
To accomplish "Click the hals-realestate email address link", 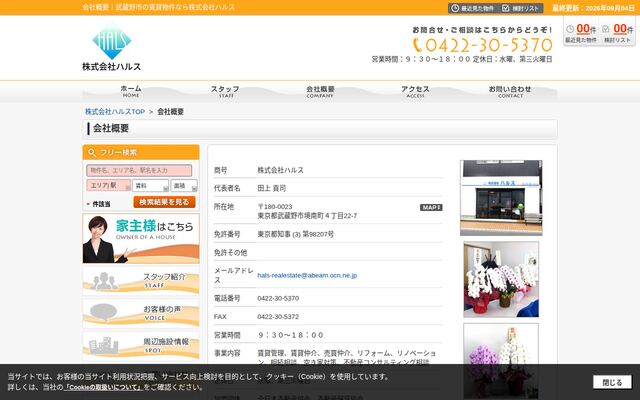I will pos(307,276).
